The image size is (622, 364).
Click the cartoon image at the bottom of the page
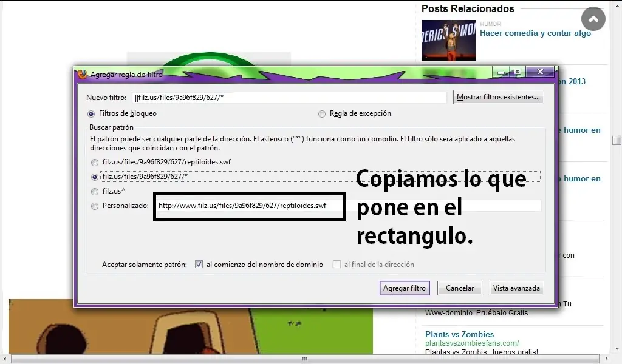(190, 326)
